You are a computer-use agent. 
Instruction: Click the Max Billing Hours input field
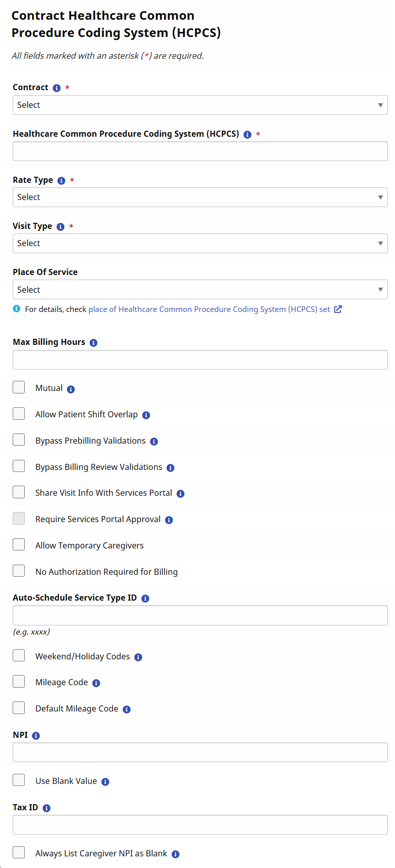(200, 360)
